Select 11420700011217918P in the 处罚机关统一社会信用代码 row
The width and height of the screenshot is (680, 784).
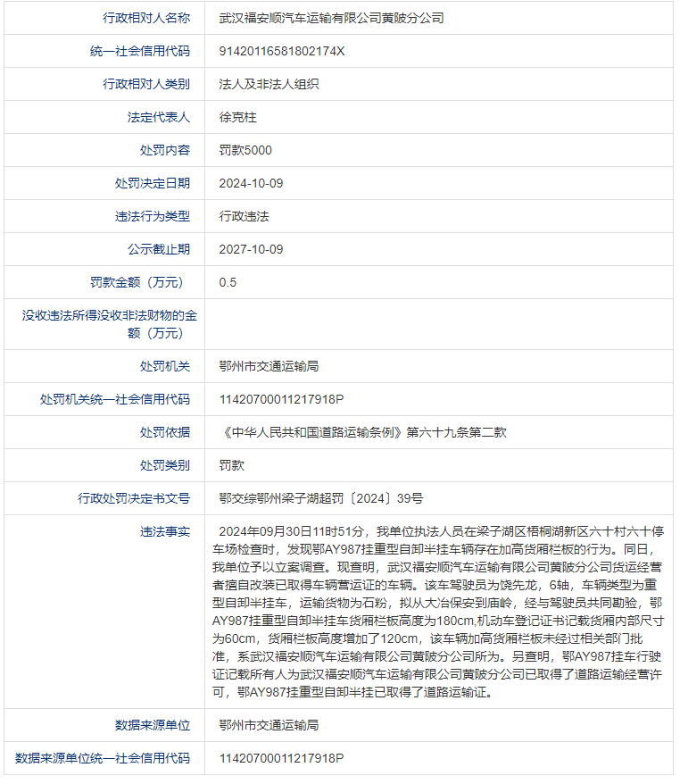pos(281,399)
